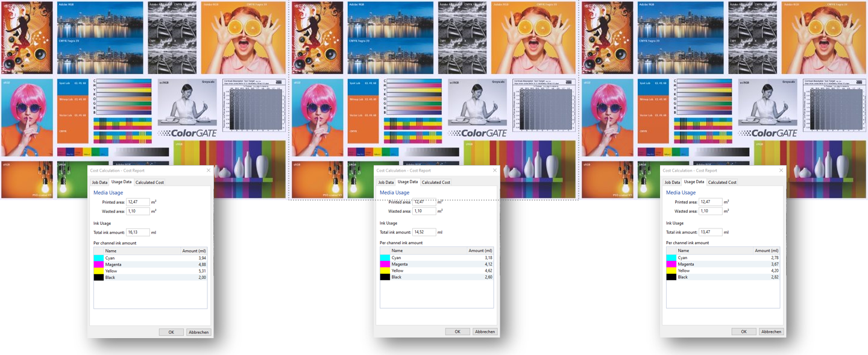Open Job Data tab in the 16,13 ml dialog
This screenshot has height=355, width=868.
click(99, 182)
